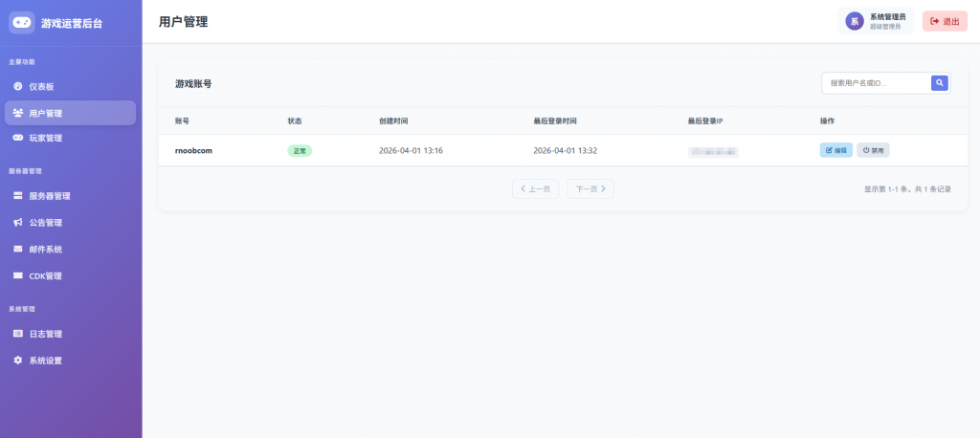Screen dimensions: 980x438
Task: Click the 公告管理 megaphone icon
Action: click(18, 223)
